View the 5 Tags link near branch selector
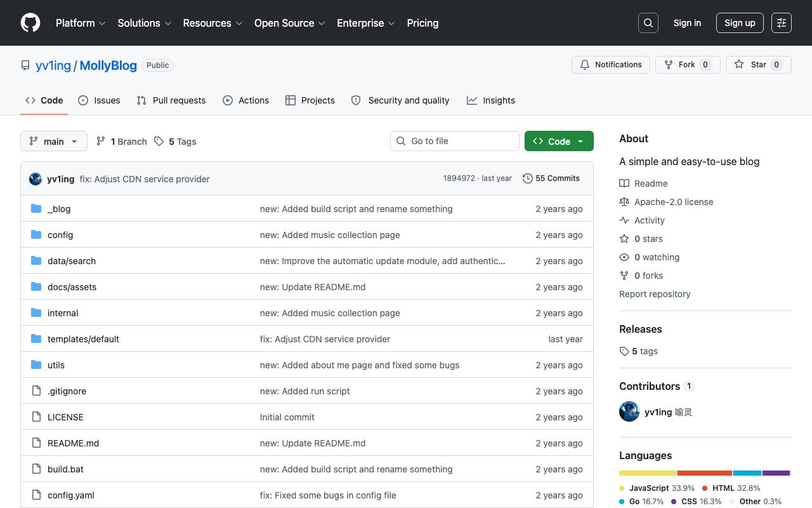Image resolution: width=812 pixels, height=508 pixels. pos(175,141)
